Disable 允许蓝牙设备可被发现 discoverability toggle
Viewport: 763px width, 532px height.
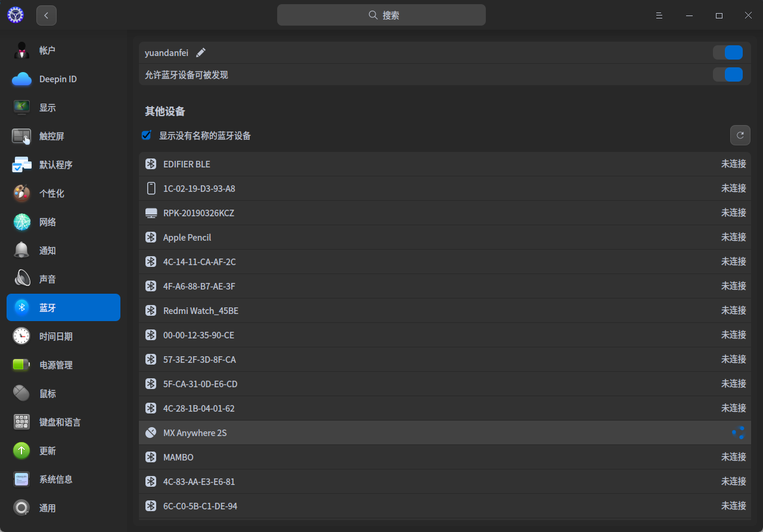point(727,74)
